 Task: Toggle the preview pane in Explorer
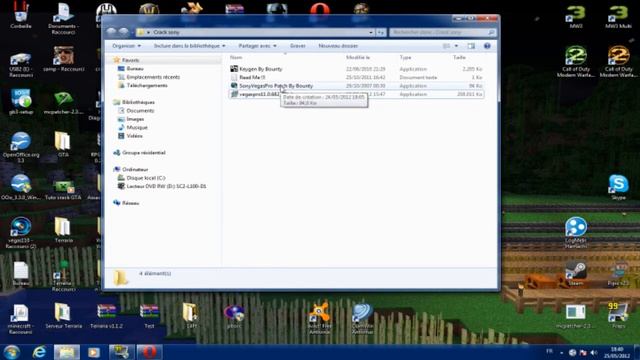coord(471,46)
